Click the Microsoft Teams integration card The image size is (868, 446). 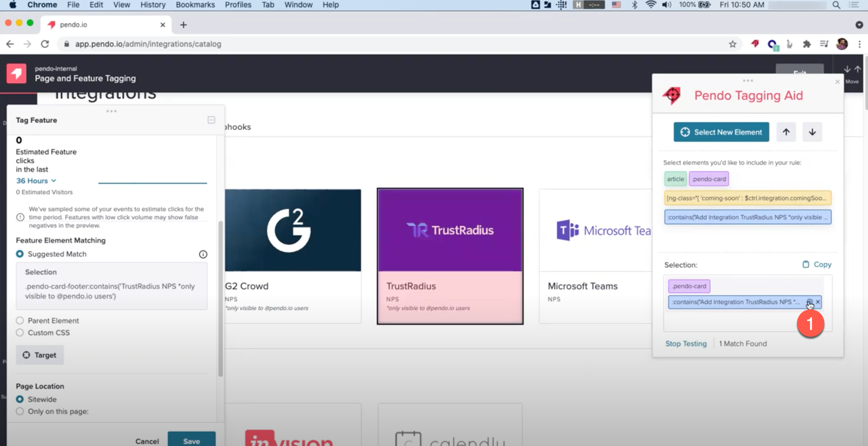[x=595, y=256]
